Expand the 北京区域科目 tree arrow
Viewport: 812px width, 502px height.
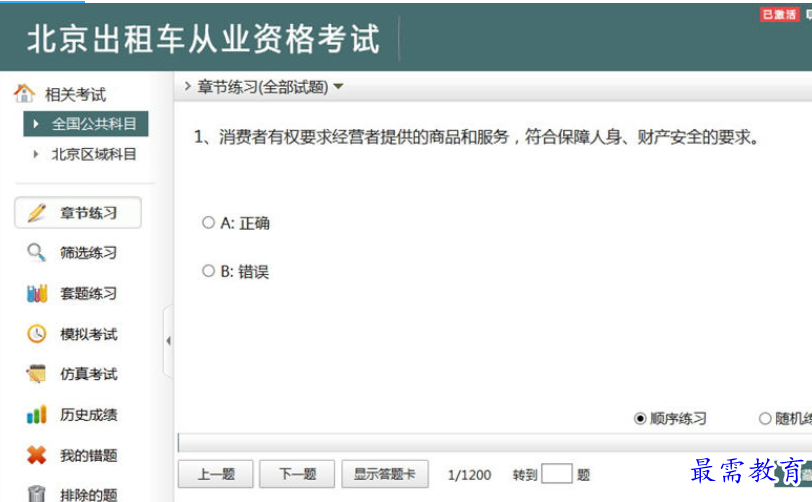[x=35, y=154]
